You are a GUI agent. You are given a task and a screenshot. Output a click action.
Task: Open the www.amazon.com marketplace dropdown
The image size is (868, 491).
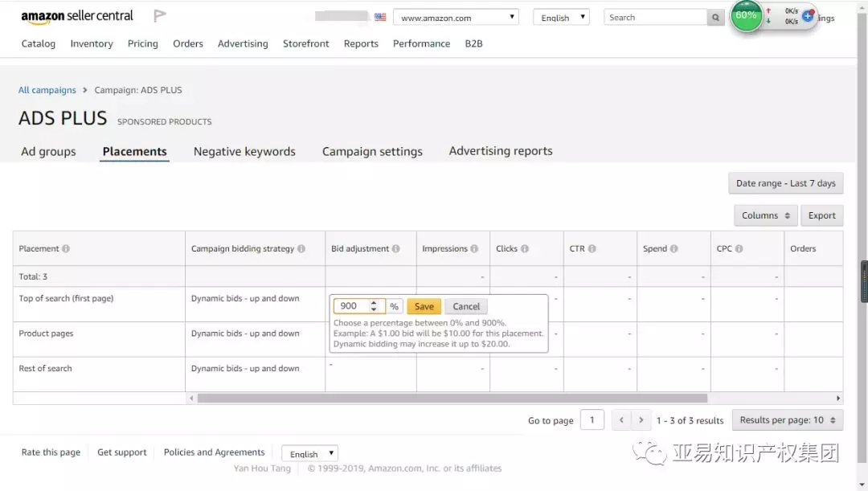tap(456, 18)
